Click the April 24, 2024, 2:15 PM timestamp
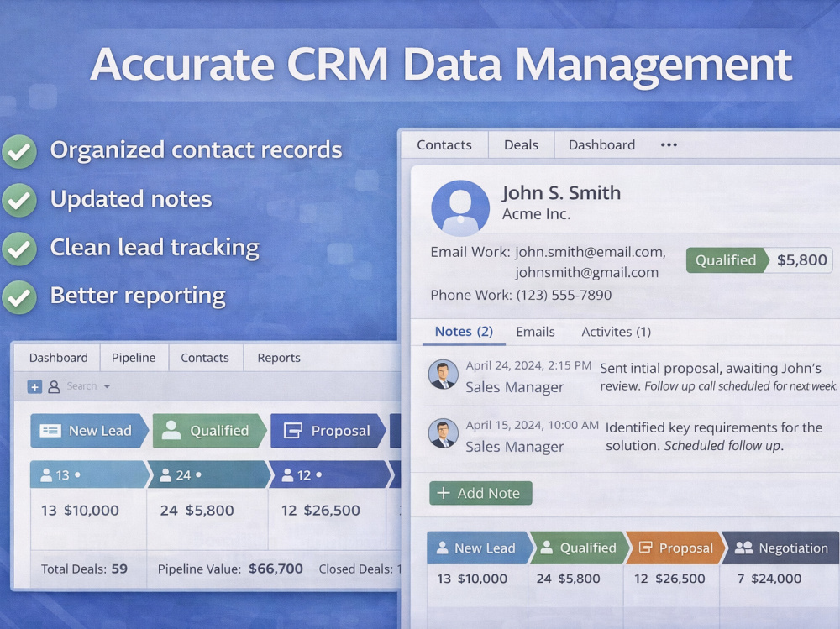 (x=528, y=365)
